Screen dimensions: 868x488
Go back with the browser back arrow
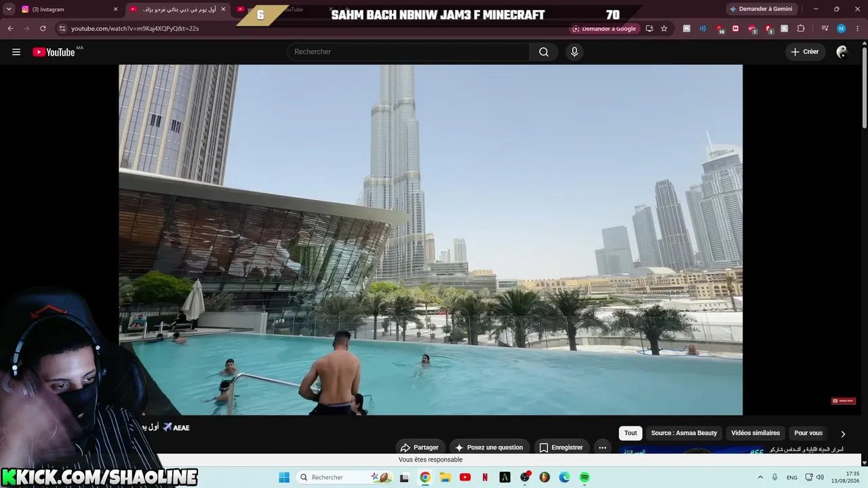[x=10, y=28]
